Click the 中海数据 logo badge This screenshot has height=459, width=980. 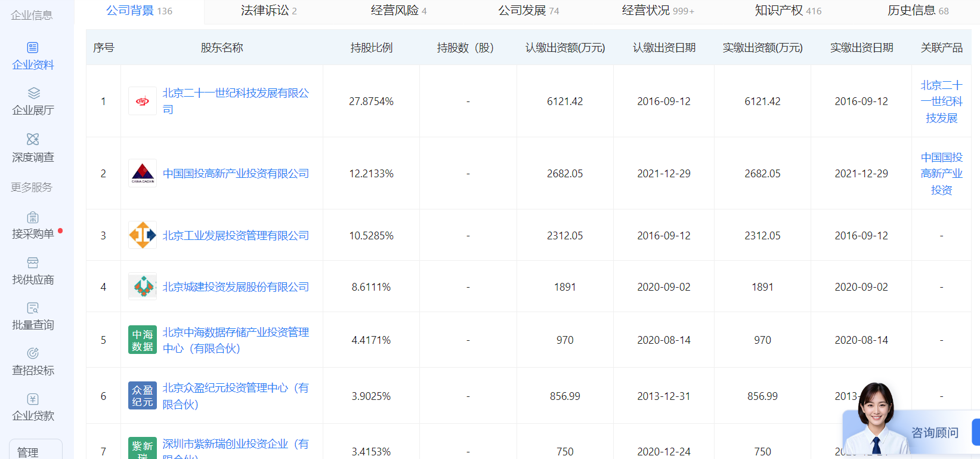[x=143, y=340]
